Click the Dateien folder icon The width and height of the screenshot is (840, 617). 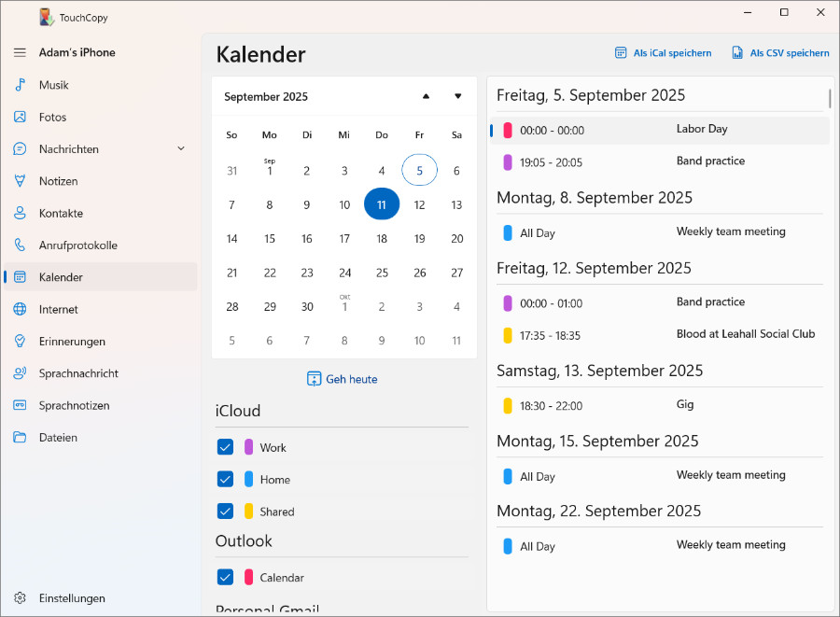point(20,438)
